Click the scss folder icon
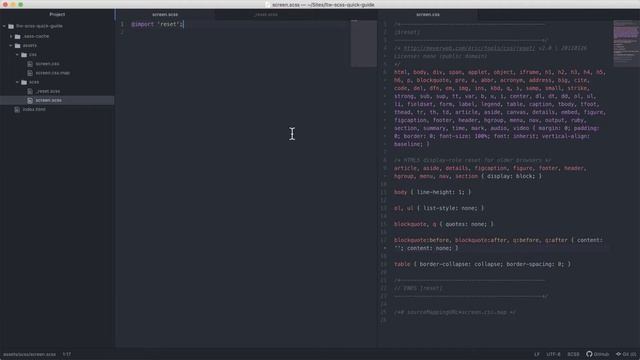640x360 pixels. coord(24,82)
